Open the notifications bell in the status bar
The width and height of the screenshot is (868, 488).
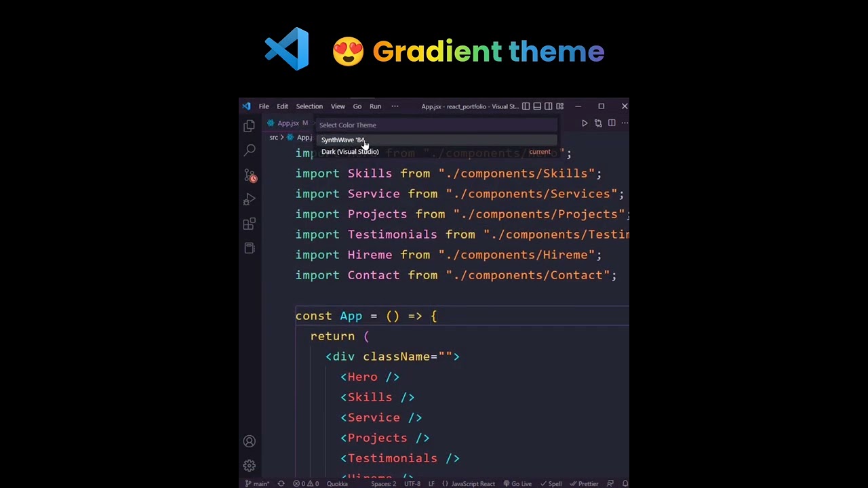click(x=625, y=484)
